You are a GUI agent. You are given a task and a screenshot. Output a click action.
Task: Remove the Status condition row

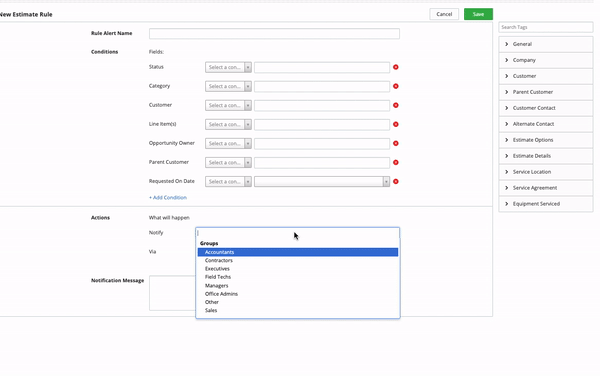coord(396,67)
